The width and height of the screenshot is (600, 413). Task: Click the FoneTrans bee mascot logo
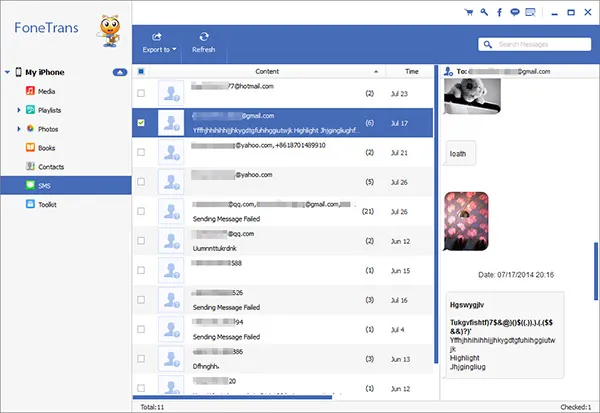pyautogui.click(x=104, y=29)
